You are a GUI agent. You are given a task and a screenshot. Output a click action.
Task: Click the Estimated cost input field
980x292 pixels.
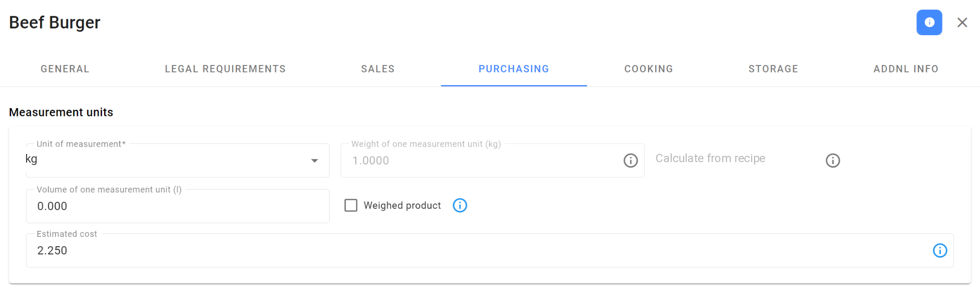point(490,251)
